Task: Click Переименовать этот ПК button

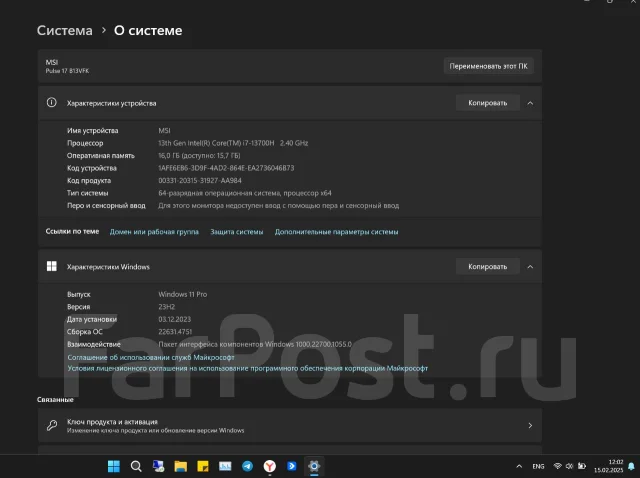Action: 489,66
